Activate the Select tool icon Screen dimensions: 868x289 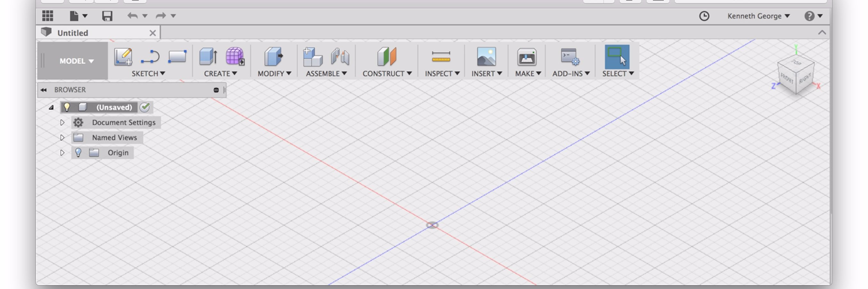(x=617, y=57)
